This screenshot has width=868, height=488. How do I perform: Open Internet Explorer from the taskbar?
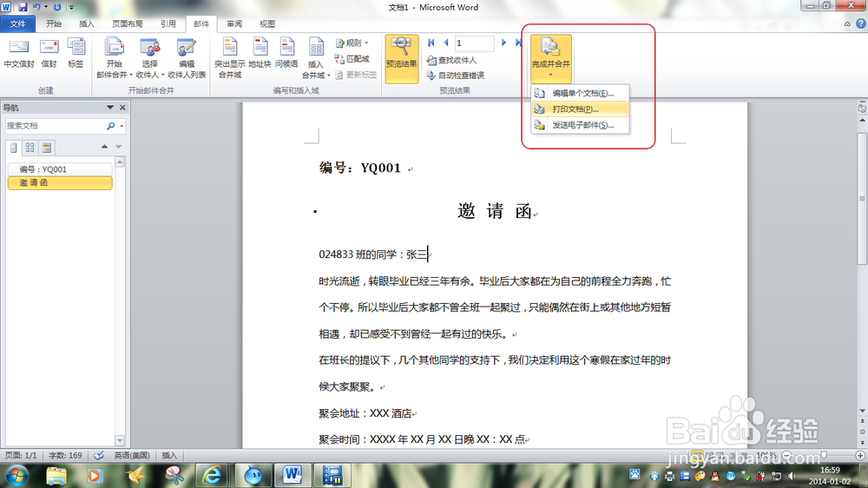[x=212, y=475]
